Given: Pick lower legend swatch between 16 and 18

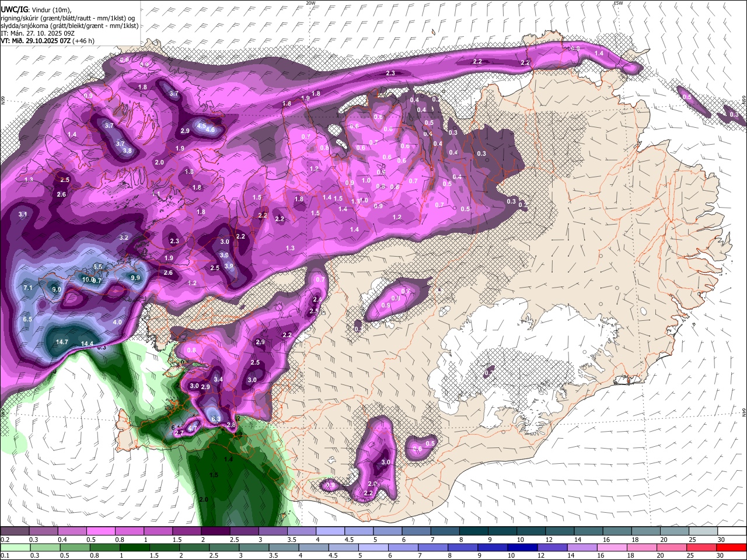Looking at the screenshot, I should tap(612, 548).
